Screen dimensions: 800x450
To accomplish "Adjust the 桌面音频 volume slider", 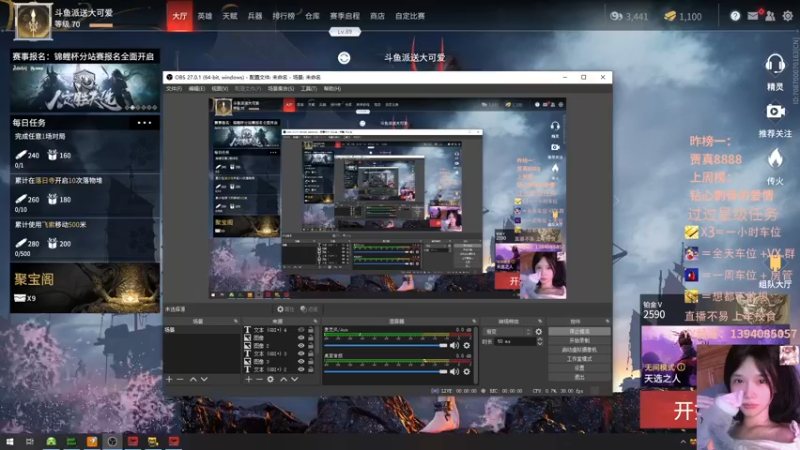I will (x=386, y=371).
